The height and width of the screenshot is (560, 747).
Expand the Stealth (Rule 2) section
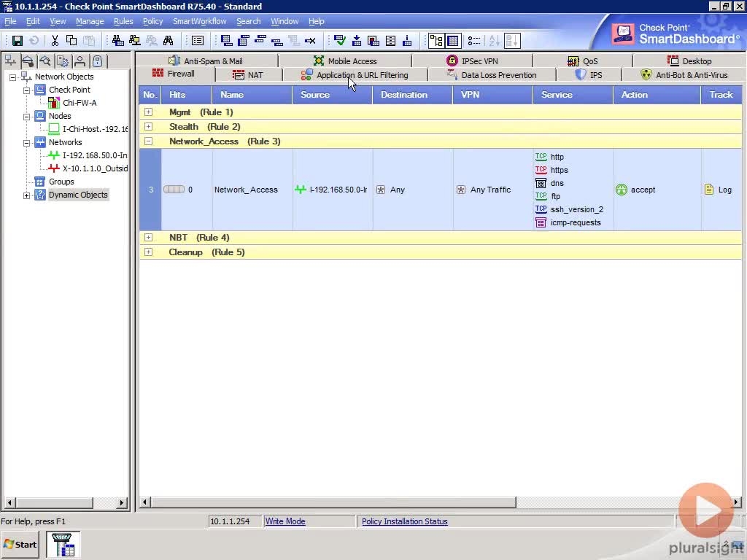pyautogui.click(x=148, y=127)
